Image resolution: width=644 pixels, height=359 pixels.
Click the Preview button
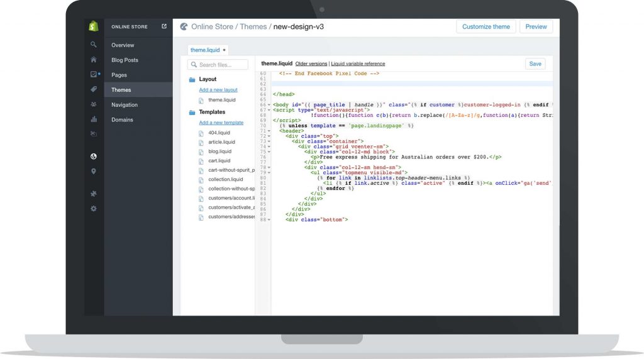[x=536, y=26]
